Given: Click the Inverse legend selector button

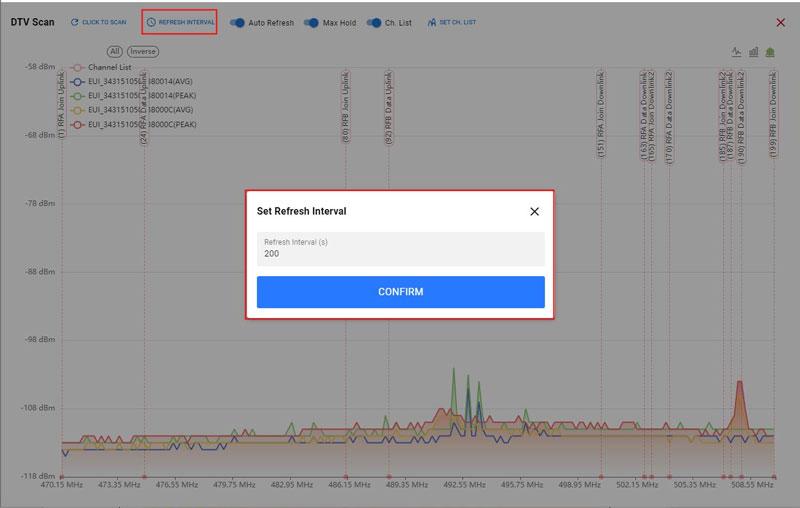Looking at the screenshot, I should pos(143,51).
